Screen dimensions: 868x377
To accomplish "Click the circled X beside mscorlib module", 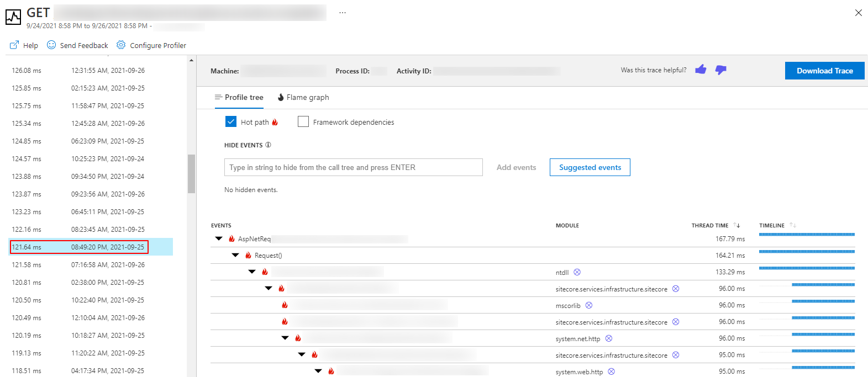I will [589, 305].
